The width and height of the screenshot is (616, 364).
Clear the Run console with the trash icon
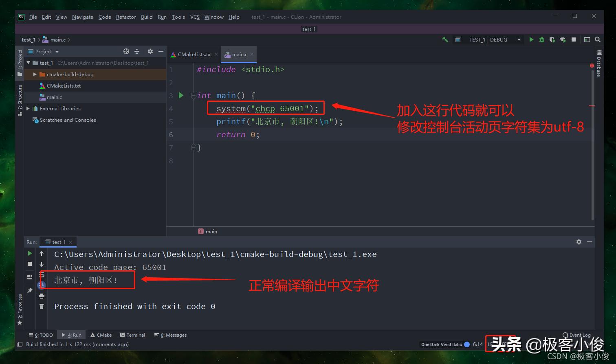(x=41, y=306)
